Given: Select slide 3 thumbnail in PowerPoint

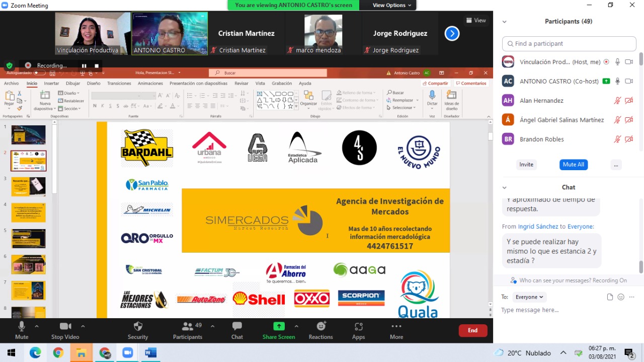Looking at the screenshot, I should [29, 186].
